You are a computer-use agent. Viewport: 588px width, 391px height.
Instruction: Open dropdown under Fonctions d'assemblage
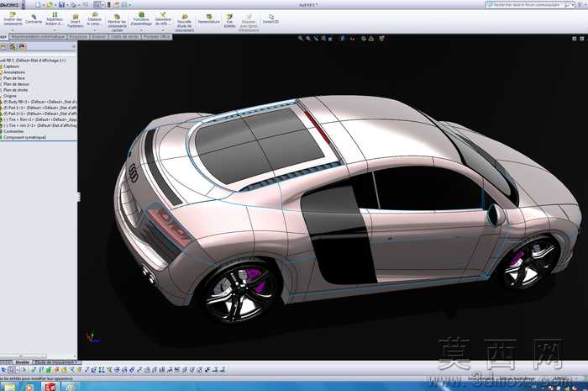(x=141, y=29)
